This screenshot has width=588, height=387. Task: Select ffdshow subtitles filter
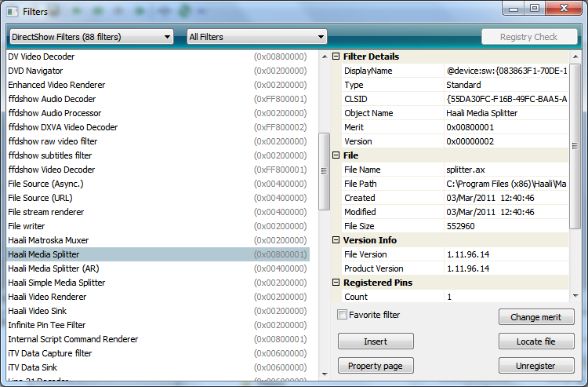pyautogui.click(x=158, y=155)
